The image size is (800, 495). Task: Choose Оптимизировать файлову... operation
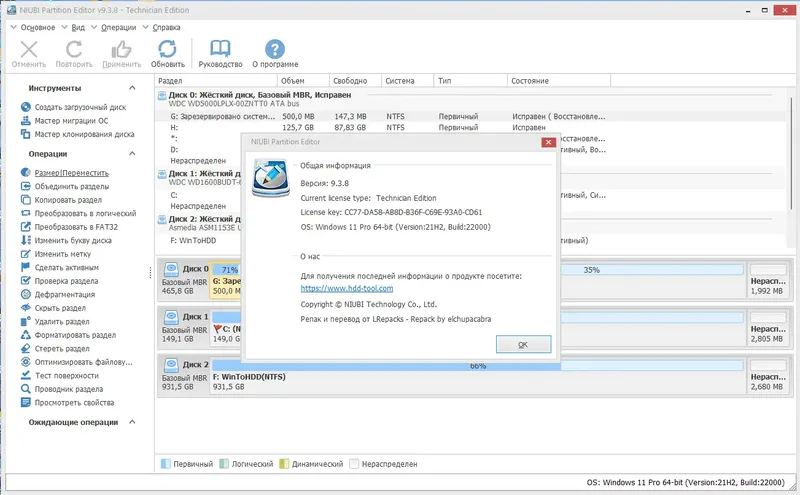[x=77, y=362]
